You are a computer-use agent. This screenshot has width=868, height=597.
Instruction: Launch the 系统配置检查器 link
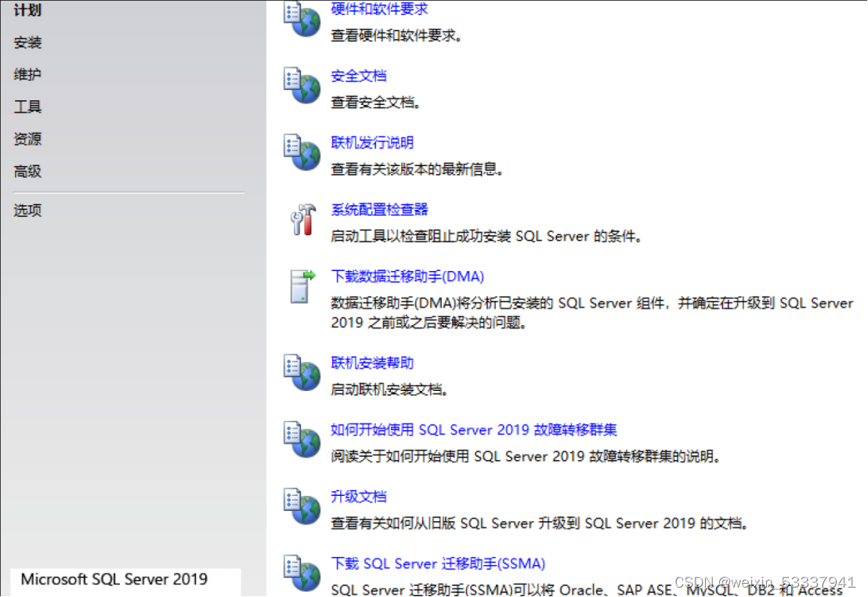[379, 210]
